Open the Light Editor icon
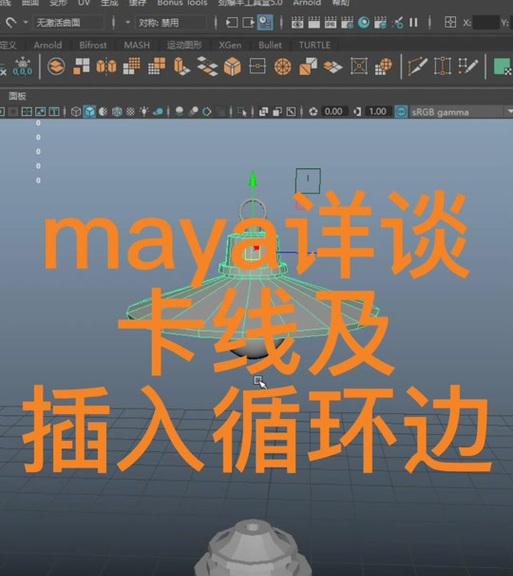 [398, 23]
